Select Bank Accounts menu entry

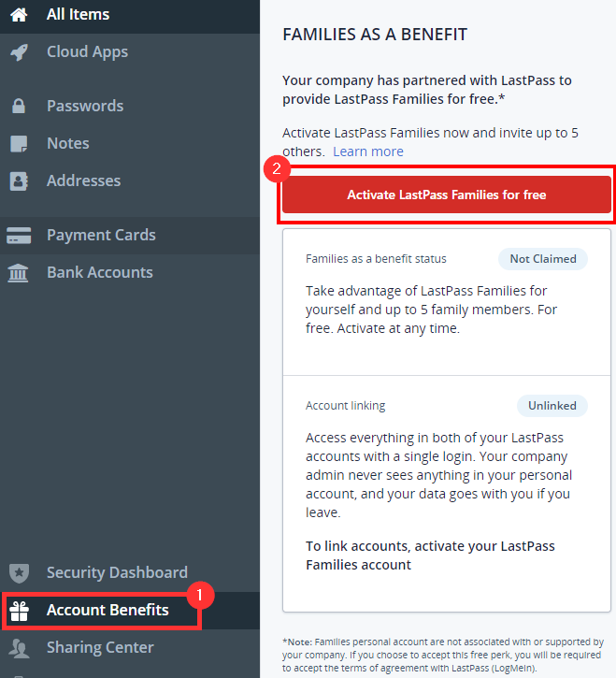pyautogui.click(x=100, y=273)
